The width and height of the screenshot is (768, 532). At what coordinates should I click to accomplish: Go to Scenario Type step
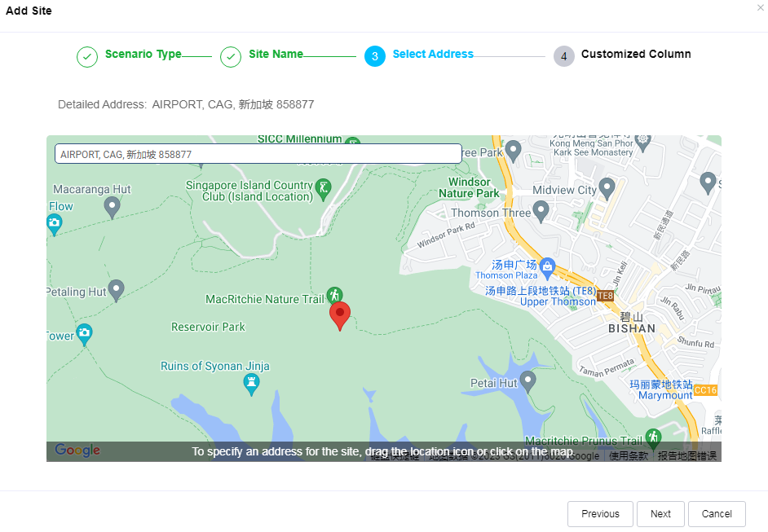(143, 54)
